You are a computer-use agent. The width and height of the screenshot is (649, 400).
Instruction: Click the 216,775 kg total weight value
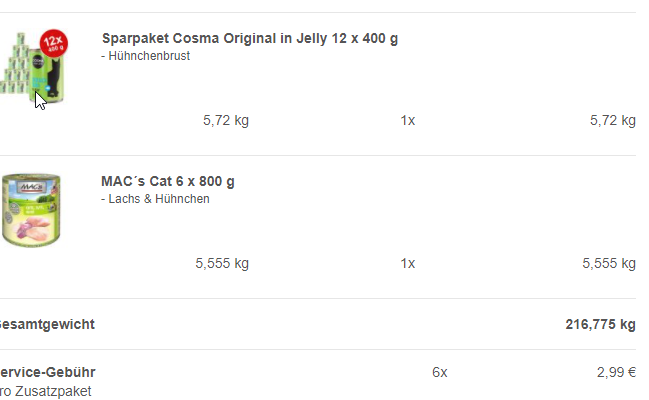click(x=601, y=324)
